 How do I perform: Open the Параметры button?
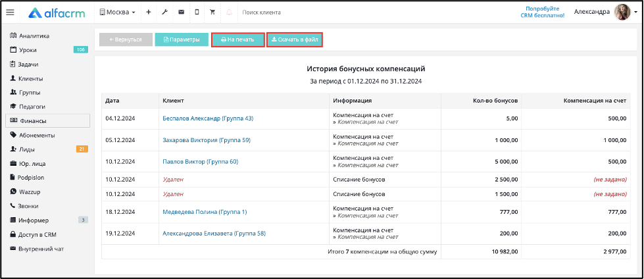[182, 39]
